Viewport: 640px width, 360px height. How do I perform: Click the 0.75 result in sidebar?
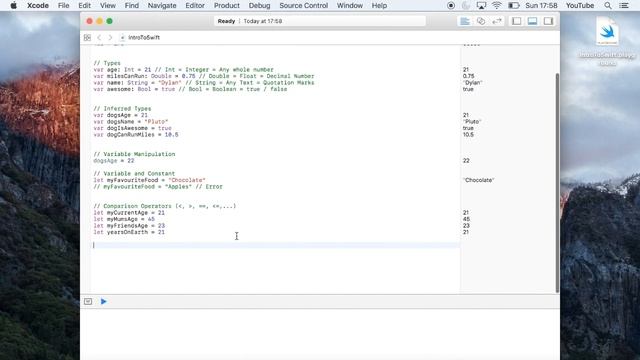469,76
